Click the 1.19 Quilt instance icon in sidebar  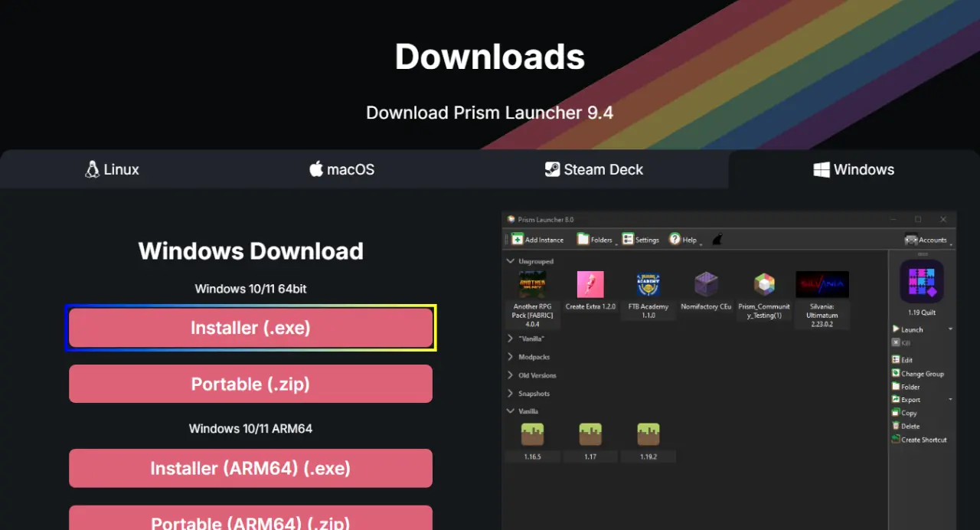click(922, 281)
